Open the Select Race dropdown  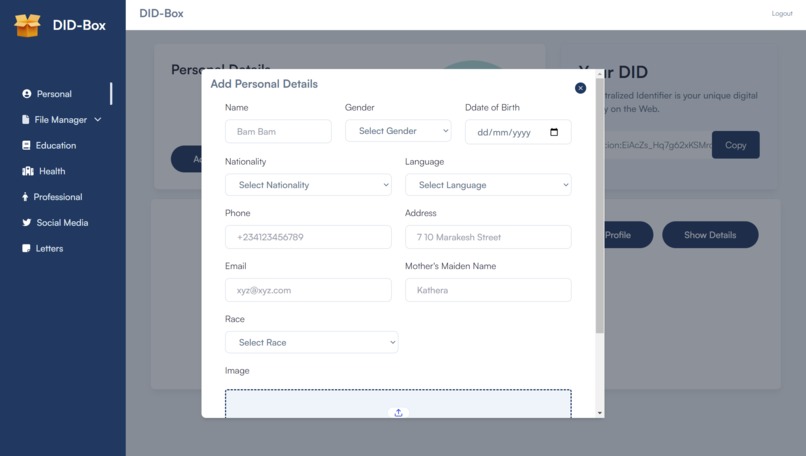(312, 342)
